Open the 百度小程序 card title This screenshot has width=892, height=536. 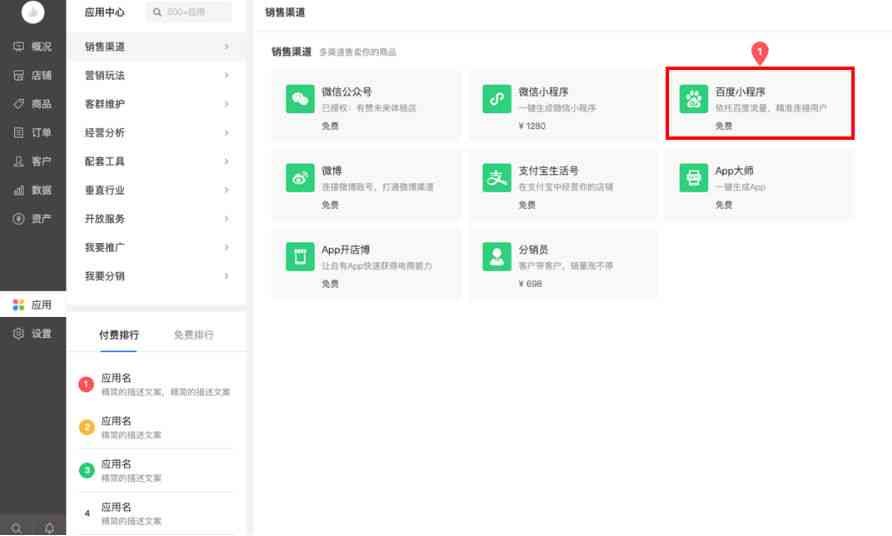[x=740, y=92]
